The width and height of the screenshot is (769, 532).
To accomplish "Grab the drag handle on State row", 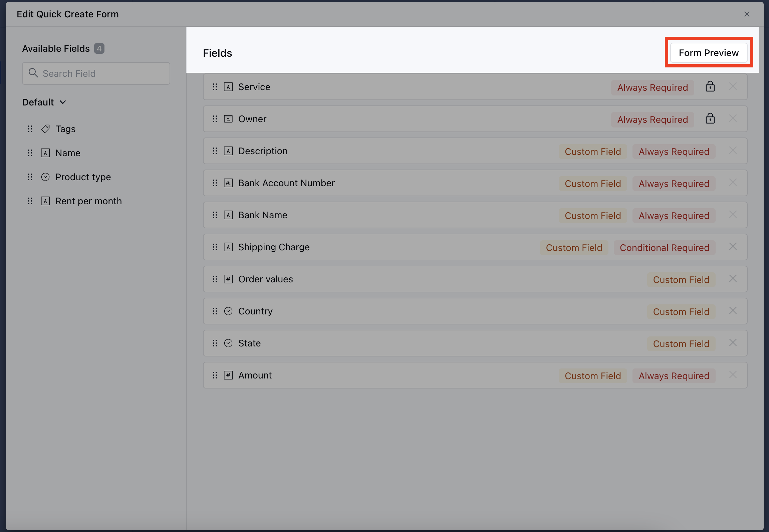I will click(x=215, y=343).
